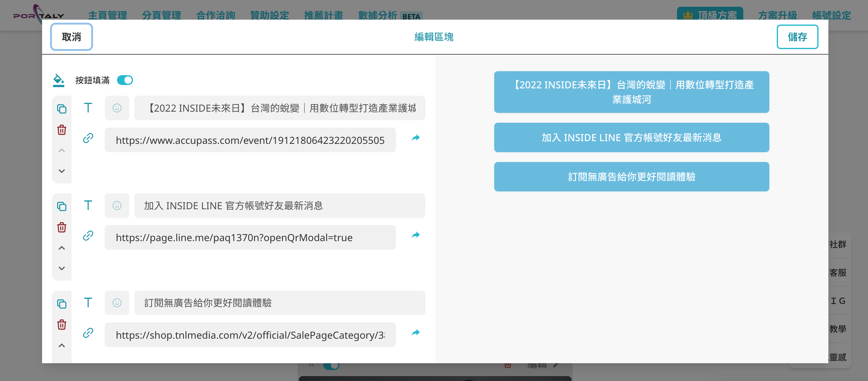The width and height of the screenshot is (868, 381).
Task: Toggle the 按鈕填滿 switch
Action: [x=125, y=80]
